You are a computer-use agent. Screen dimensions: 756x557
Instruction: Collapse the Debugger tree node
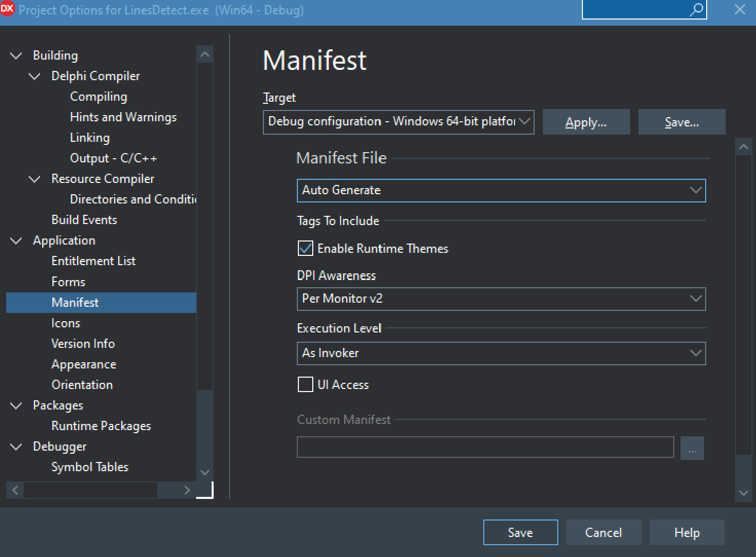tap(16, 447)
